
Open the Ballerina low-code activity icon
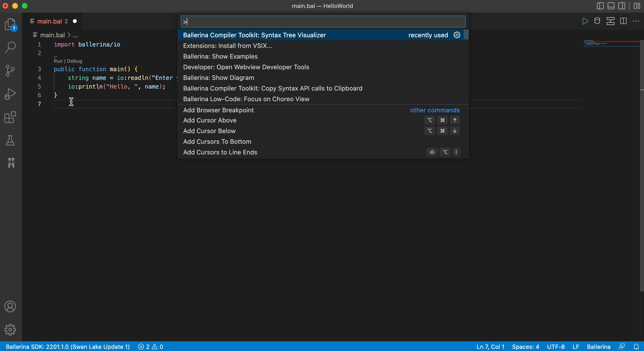click(x=11, y=163)
